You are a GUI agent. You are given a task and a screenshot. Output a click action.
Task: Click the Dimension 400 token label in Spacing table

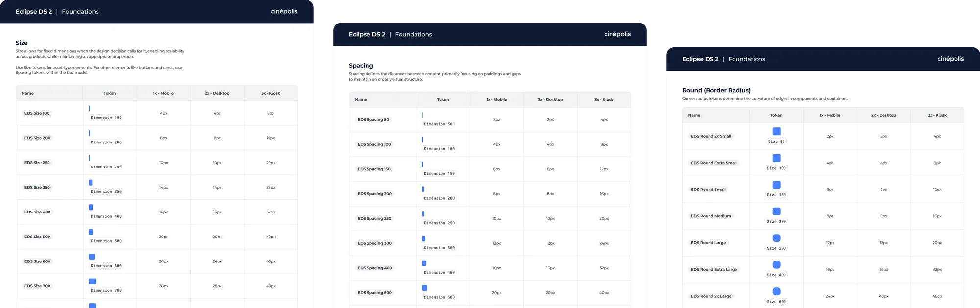[439, 272]
